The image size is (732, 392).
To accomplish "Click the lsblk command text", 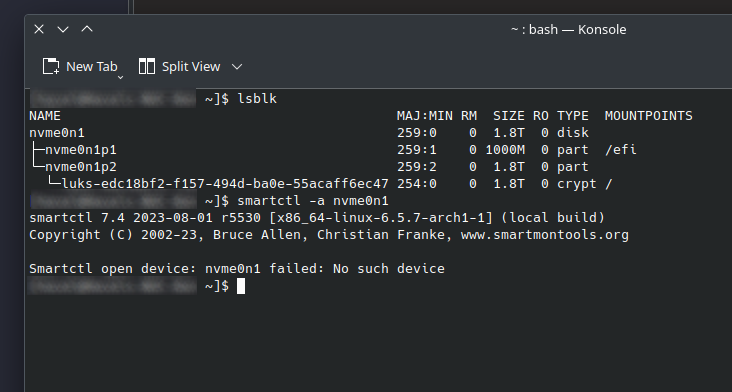I will click(x=257, y=99).
